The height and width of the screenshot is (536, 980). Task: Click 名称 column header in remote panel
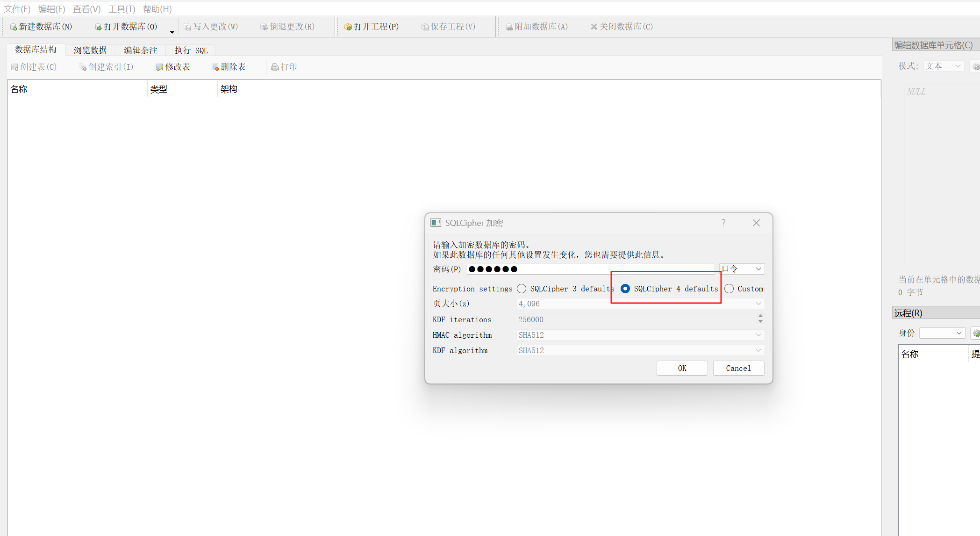(x=933, y=354)
